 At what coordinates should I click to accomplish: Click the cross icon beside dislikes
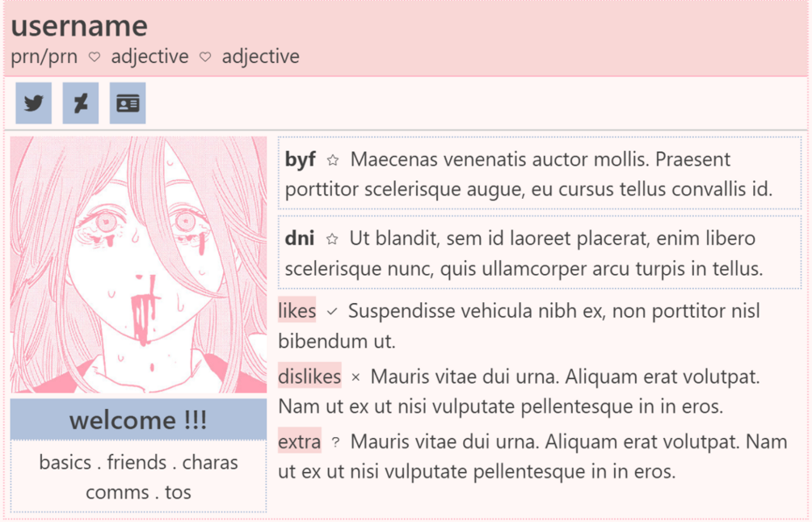tap(356, 377)
